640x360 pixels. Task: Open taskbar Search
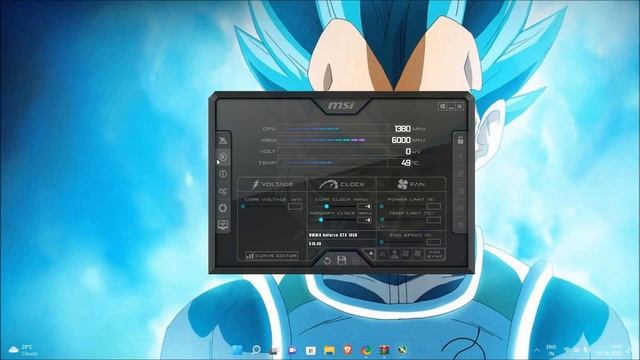point(256,350)
